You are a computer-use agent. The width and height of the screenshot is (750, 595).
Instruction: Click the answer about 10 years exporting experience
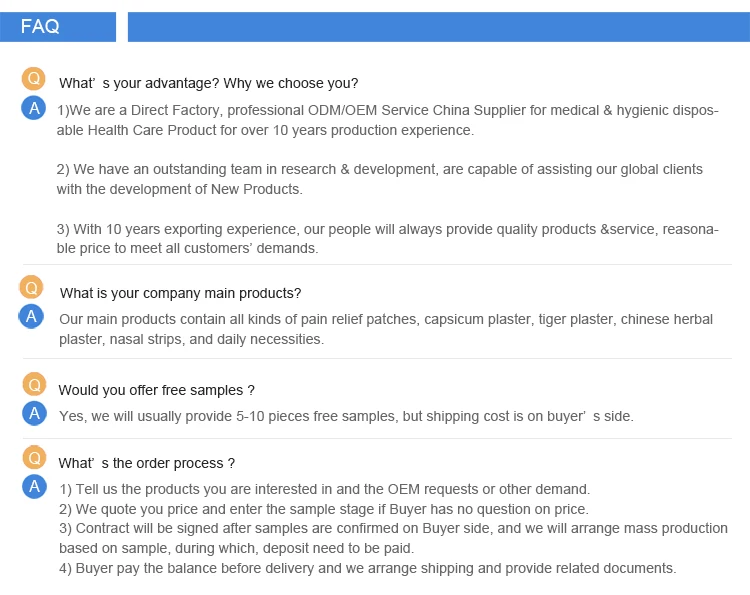[386, 239]
